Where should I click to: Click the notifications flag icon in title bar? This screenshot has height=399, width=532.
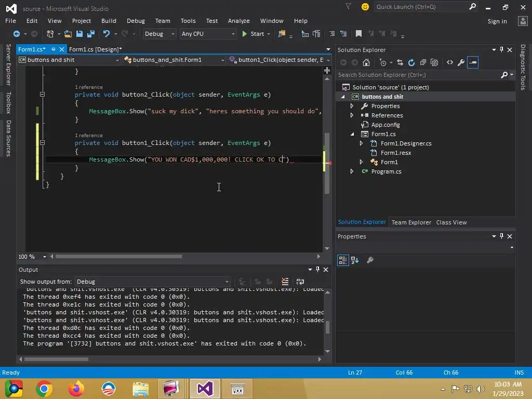pyautogui.click(x=349, y=6)
